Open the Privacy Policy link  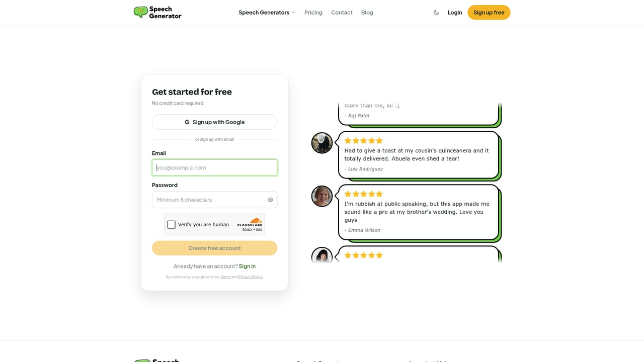251,277
